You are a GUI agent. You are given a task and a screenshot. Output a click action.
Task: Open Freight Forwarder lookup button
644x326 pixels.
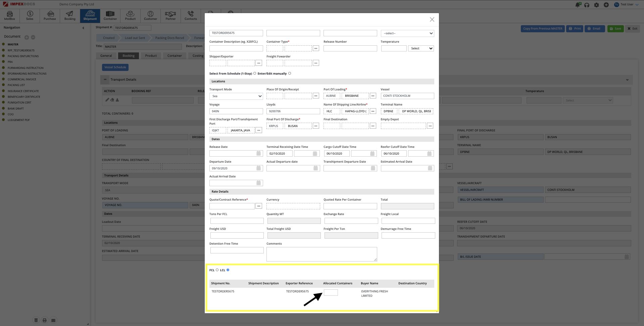pos(316,63)
